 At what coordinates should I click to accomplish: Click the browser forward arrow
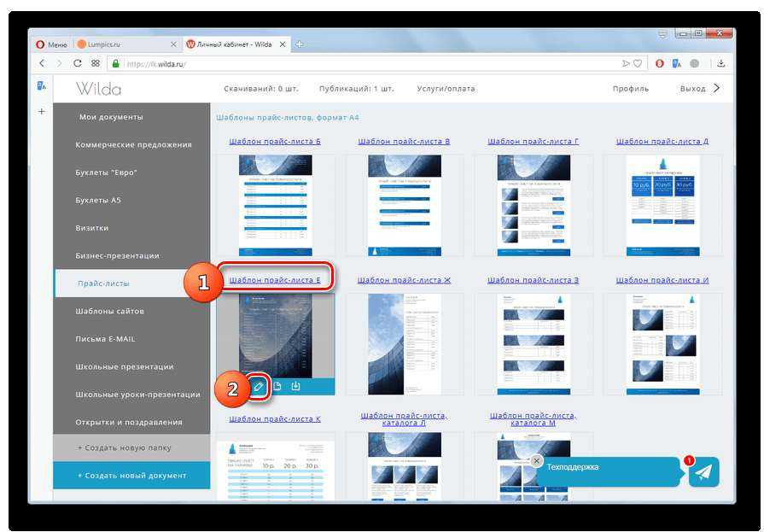(x=60, y=63)
